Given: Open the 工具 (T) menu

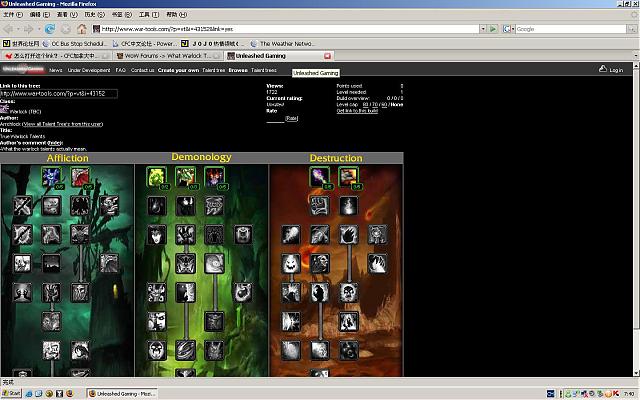Looking at the screenshot, I should tap(149, 15).
